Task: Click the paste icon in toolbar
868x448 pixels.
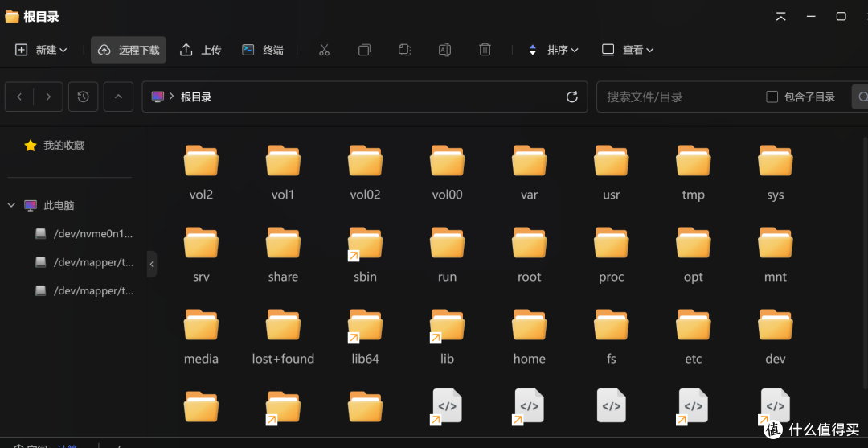Action: pyautogui.click(x=404, y=50)
